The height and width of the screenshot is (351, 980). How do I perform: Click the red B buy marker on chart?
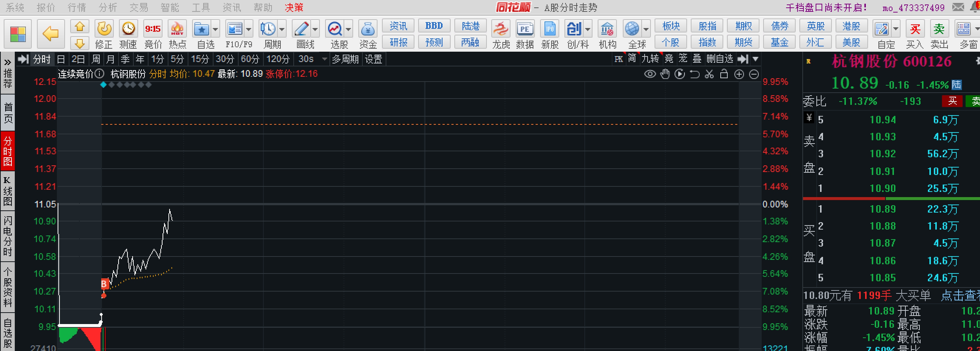pos(104,284)
